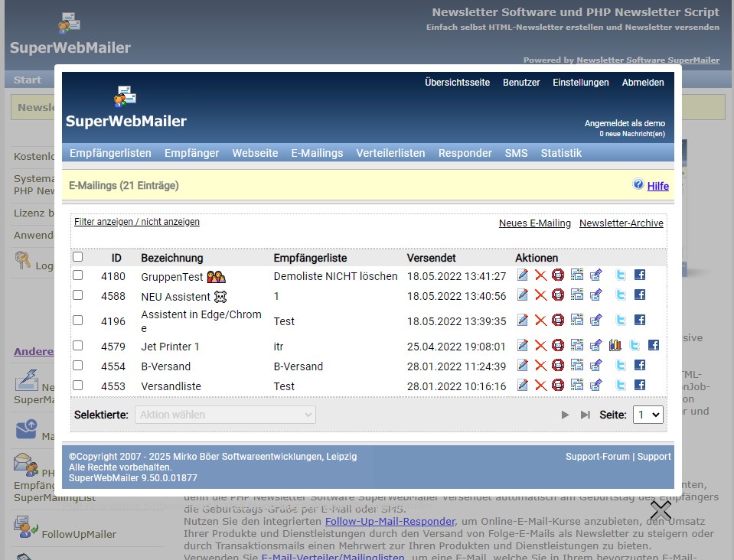
Task: Click the Start tab on the background page
Action: tap(28, 80)
